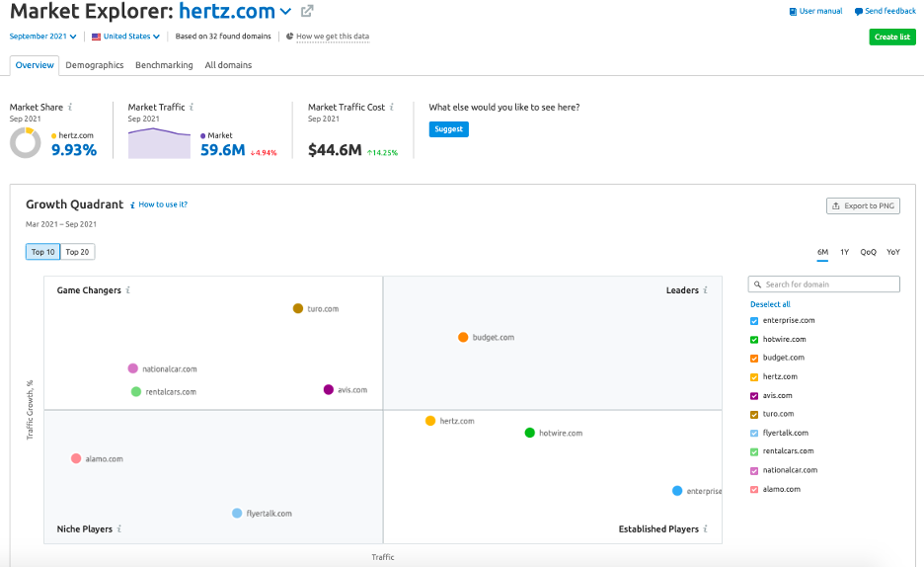Click the Leaders info icon
924x567 pixels.
(x=706, y=290)
